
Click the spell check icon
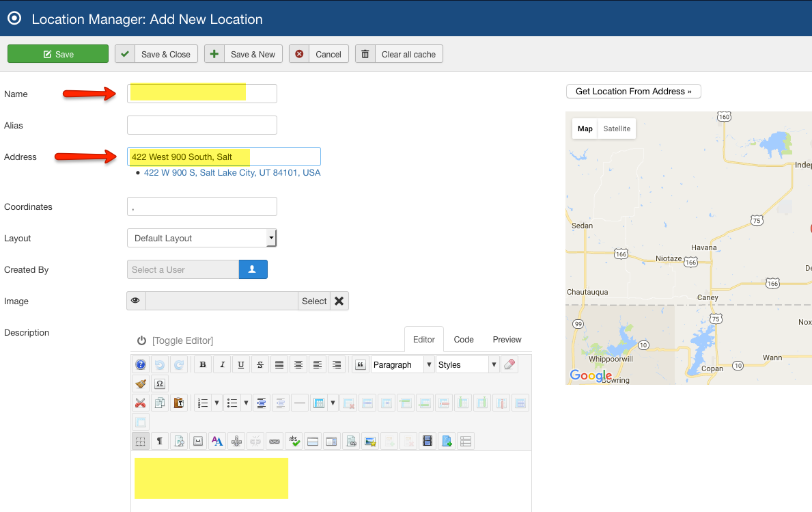pyautogui.click(x=294, y=442)
